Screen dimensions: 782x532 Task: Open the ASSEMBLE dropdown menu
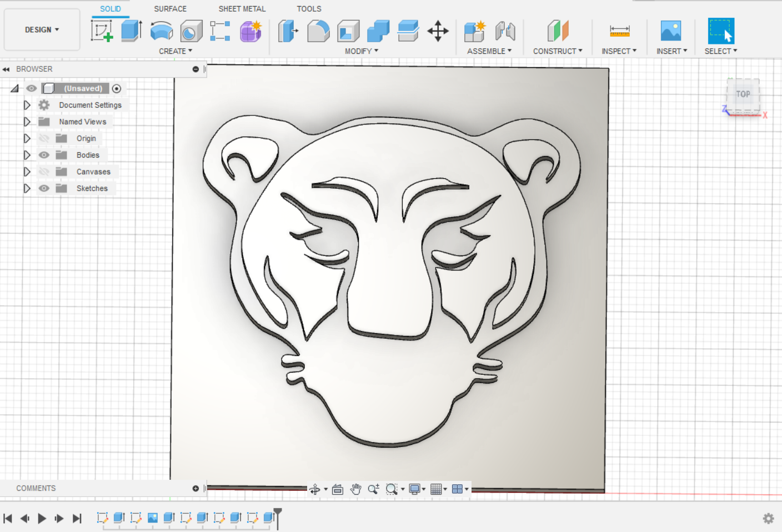(x=489, y=51)
